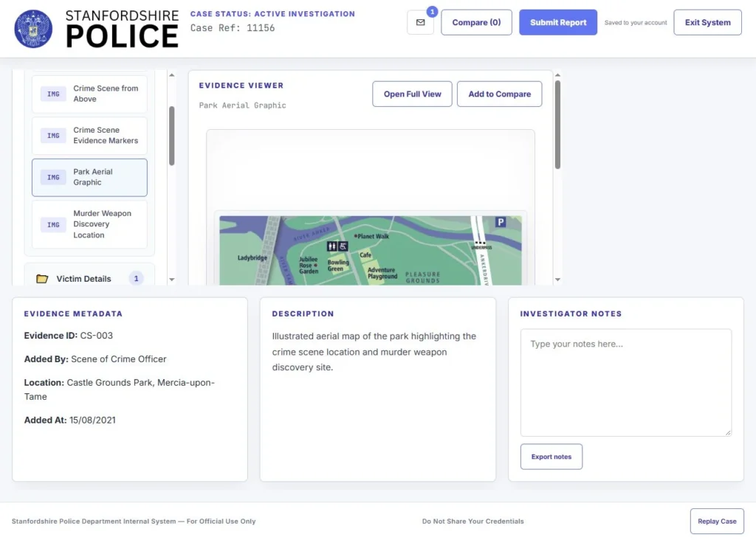This screenshot has height=540, width=756.
Task: Click the IMG badge for Park Aerial Graphic
Action: point(53,177)
